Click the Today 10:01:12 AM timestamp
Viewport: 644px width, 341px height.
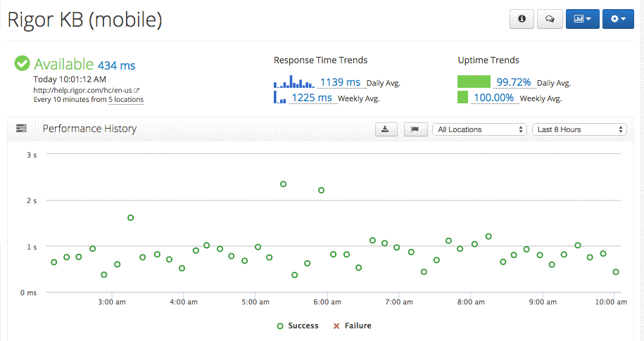coord(70,79)
